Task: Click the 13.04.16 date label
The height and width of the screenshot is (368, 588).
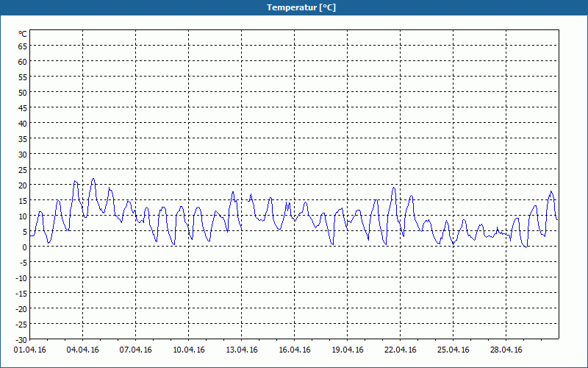Action: pyautogui.click(x=242, y=350)
